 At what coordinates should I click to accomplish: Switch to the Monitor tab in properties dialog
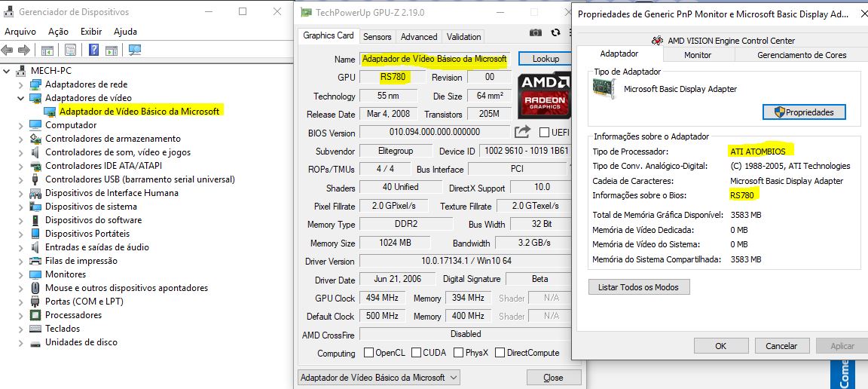coord(698,55)
